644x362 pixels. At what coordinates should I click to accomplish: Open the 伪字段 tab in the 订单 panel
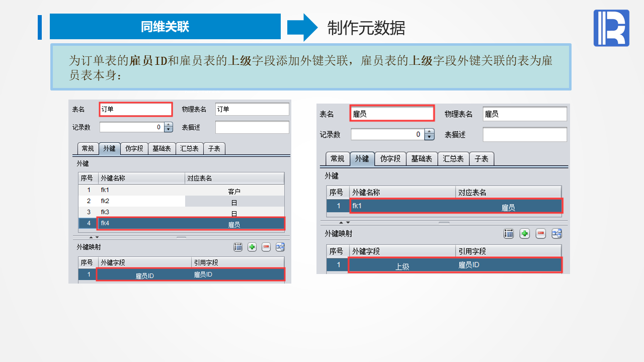[134, 148]
